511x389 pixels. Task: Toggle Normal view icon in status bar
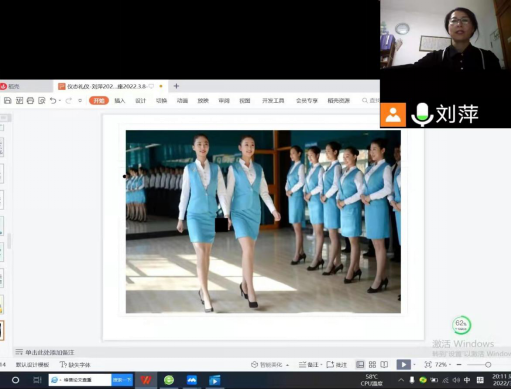[x=360, y=365]
